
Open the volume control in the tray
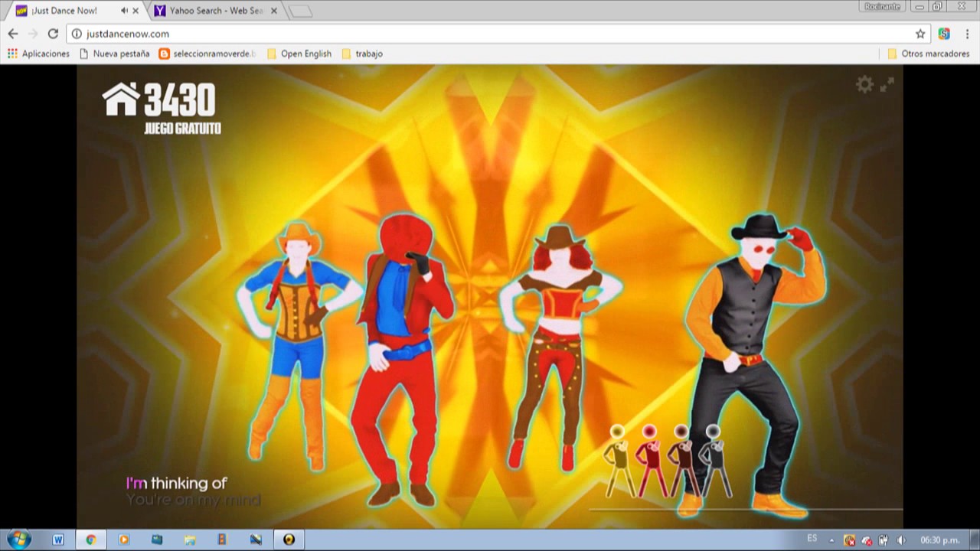[900, 540]
